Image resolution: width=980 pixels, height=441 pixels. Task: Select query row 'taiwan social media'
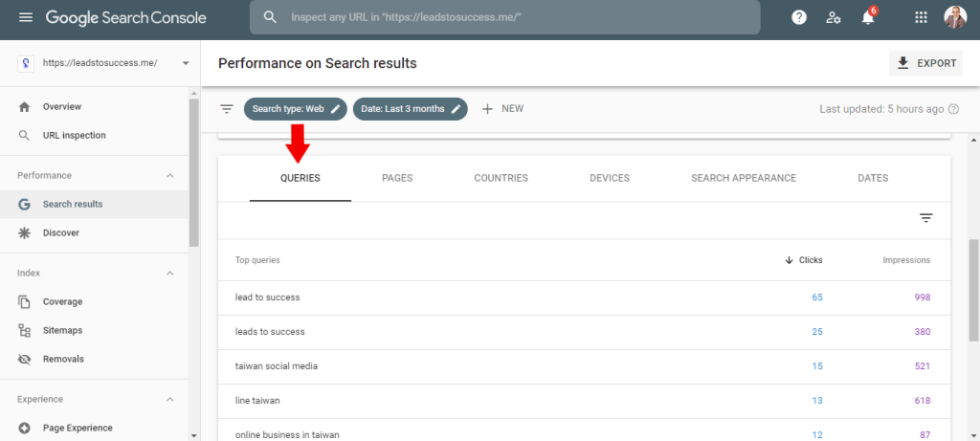pos(584,366)
